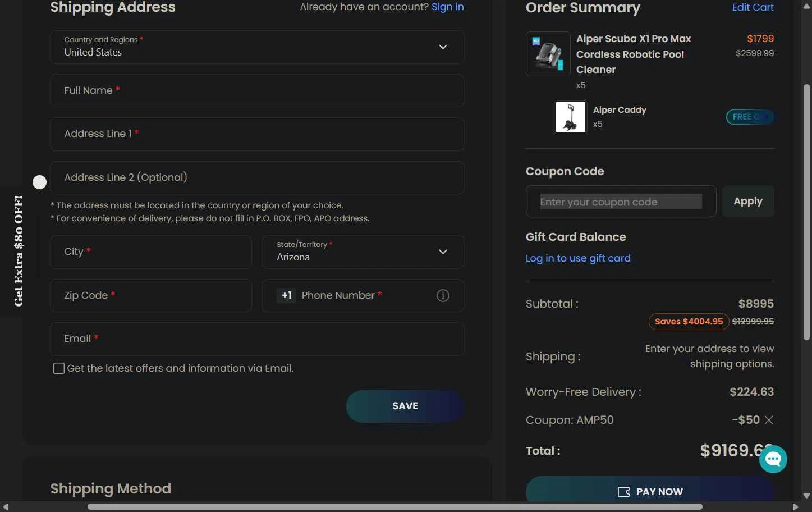
Task: Click the Sign in link
Action: click(447, 7)
